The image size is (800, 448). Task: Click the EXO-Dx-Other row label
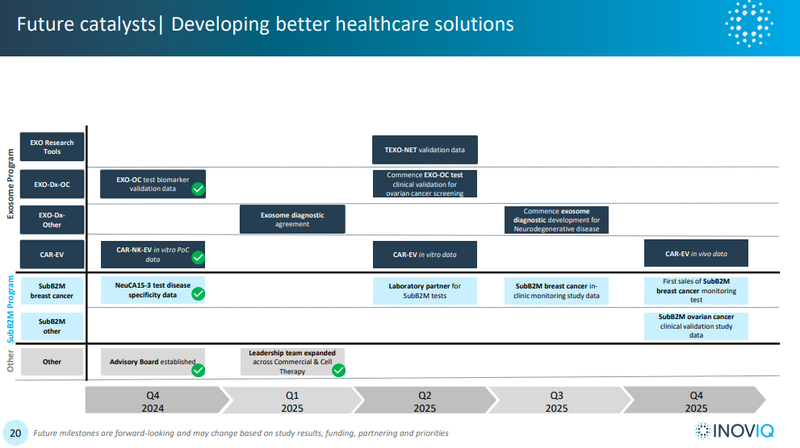click(x=52, y=220)
